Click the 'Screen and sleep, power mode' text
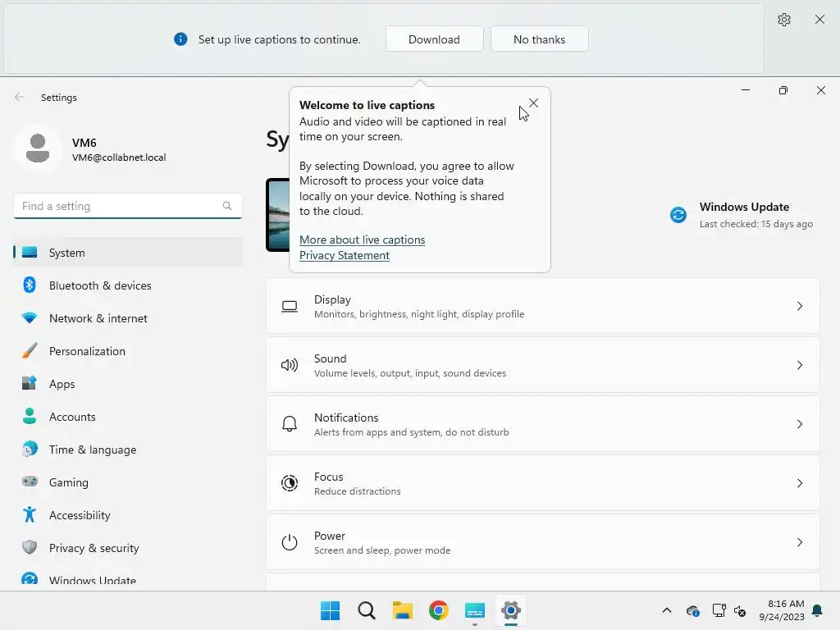Viewport: 840px width, 630px height. (x=382, y=550)
